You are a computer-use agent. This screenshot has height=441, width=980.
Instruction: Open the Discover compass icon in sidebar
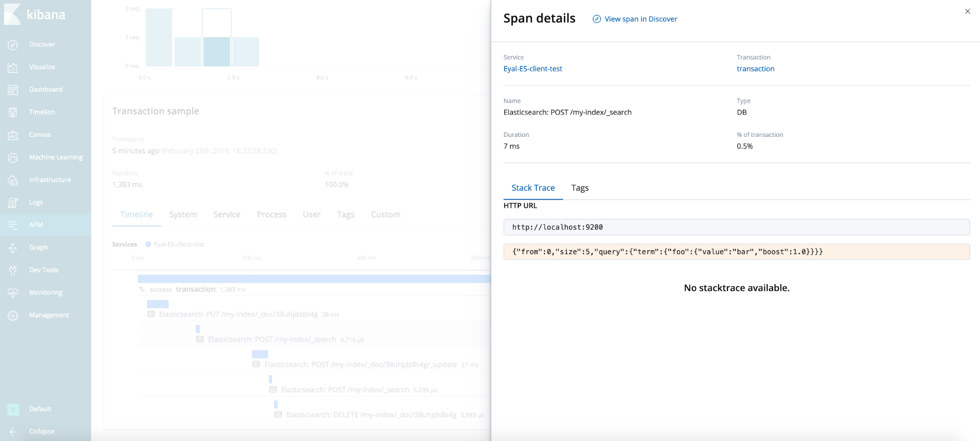(x=13, y=45)
